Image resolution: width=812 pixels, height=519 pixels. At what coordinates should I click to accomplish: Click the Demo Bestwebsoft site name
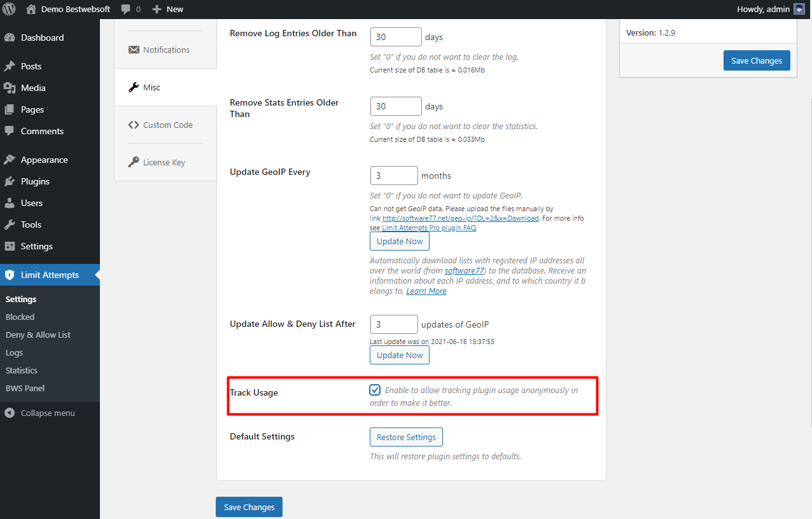(75, 9)
